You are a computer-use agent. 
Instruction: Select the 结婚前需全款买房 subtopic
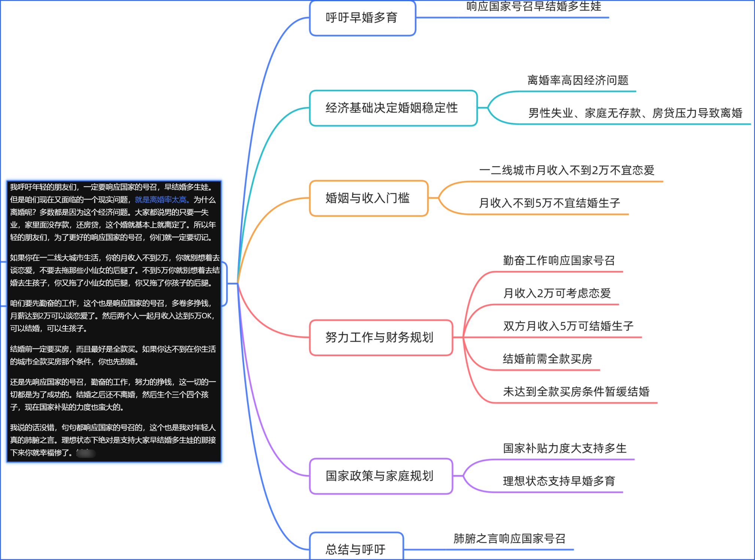coord(547,359)
